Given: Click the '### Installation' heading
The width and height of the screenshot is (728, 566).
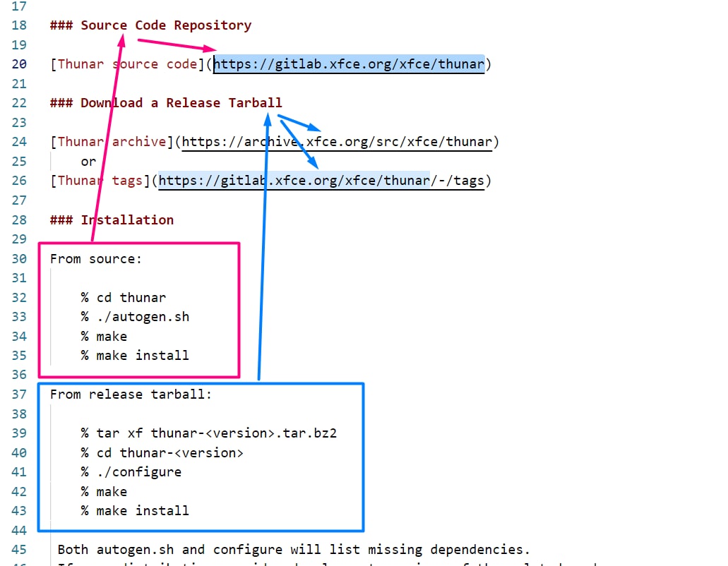Looking at the screenshot, I should pos(112,219).
